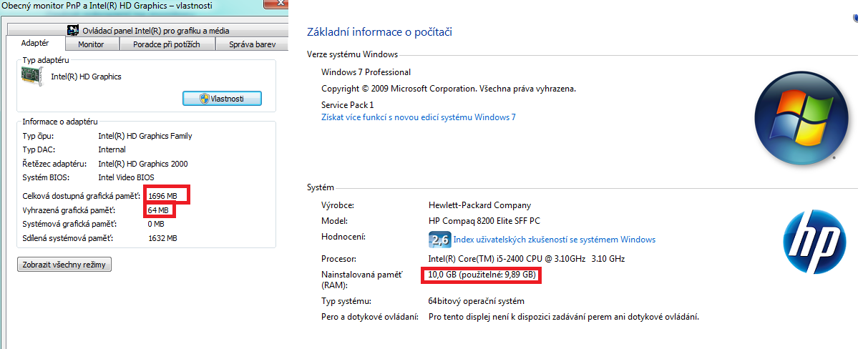Click the 2,6 experience rating badge

pos(438,240)
